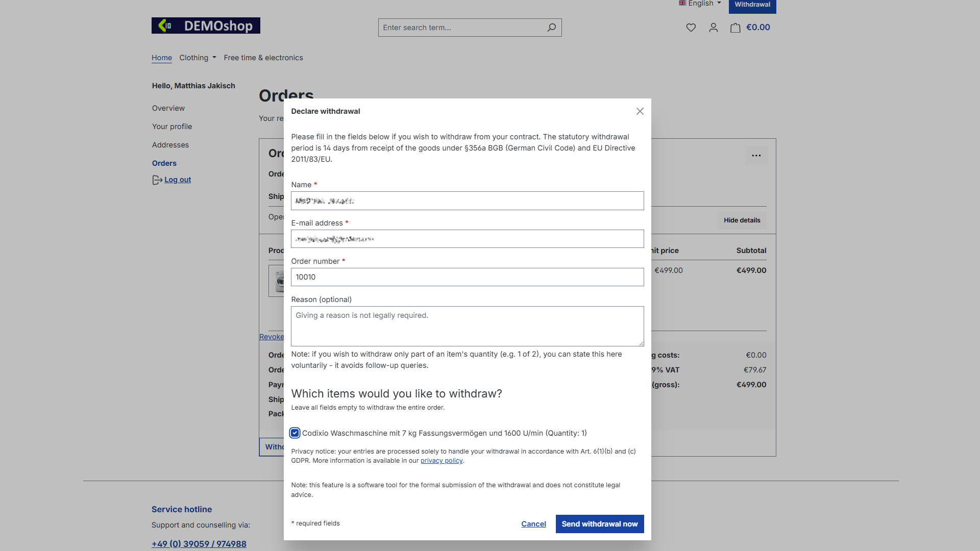Screen dimensions: 980x551
Task: Go to Home in navigation
Action: point(162,58)
